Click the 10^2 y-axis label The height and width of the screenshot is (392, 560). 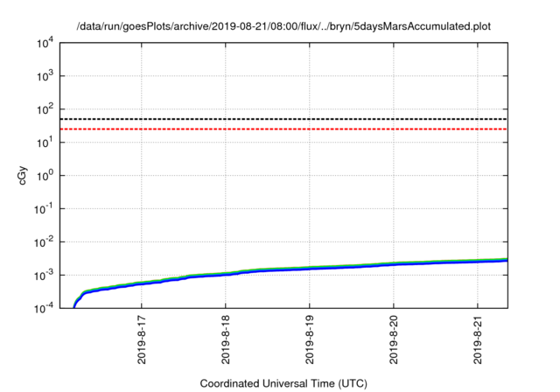point(45,108)
